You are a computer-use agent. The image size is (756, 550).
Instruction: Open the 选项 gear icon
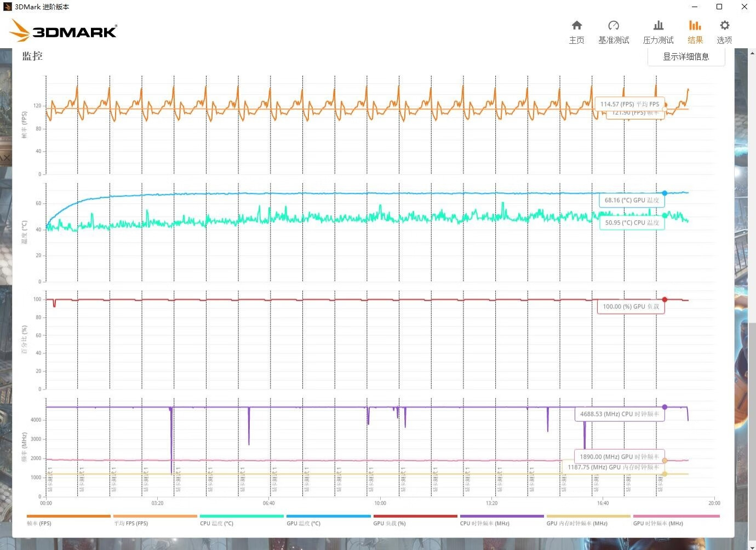[x=724, y=25]
